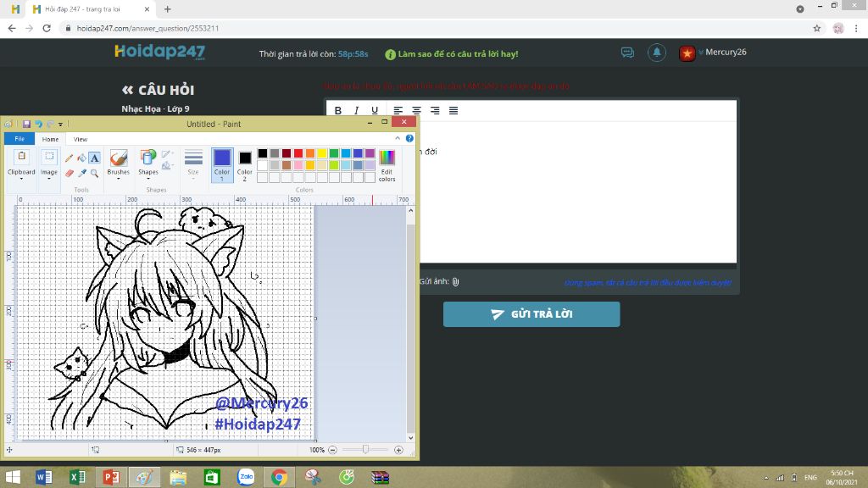
Task: Pick the red color swatch
Action: [x=298, y=153]
